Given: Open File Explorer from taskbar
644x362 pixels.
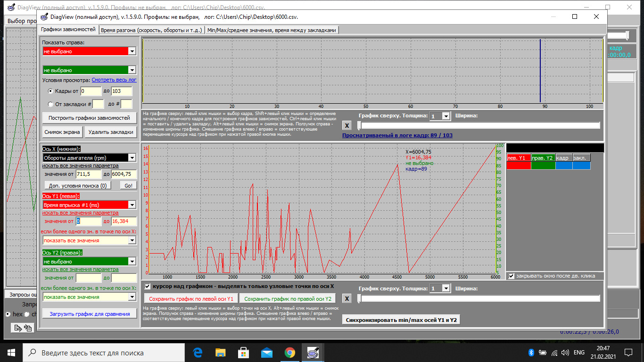Looking at the screenshot, I should click(221, 352).
